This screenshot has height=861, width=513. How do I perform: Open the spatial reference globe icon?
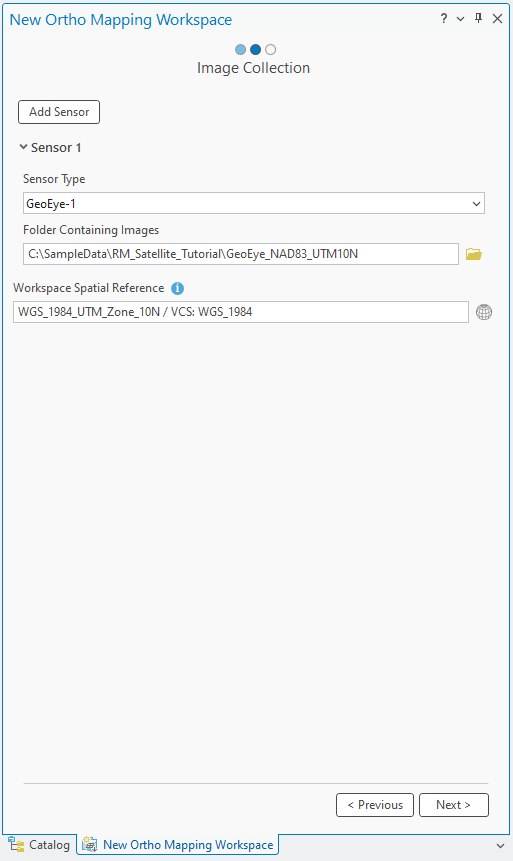[x=484, y=312]
